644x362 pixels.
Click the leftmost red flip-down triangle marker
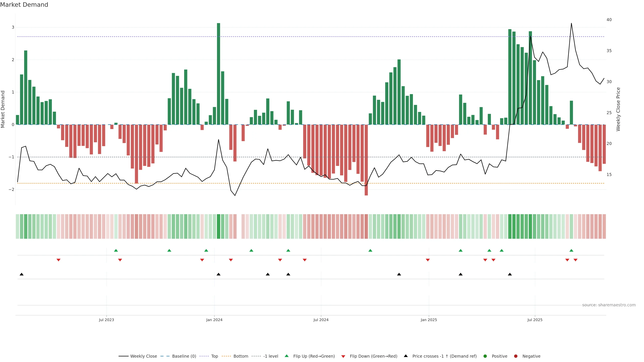(59, 260)
